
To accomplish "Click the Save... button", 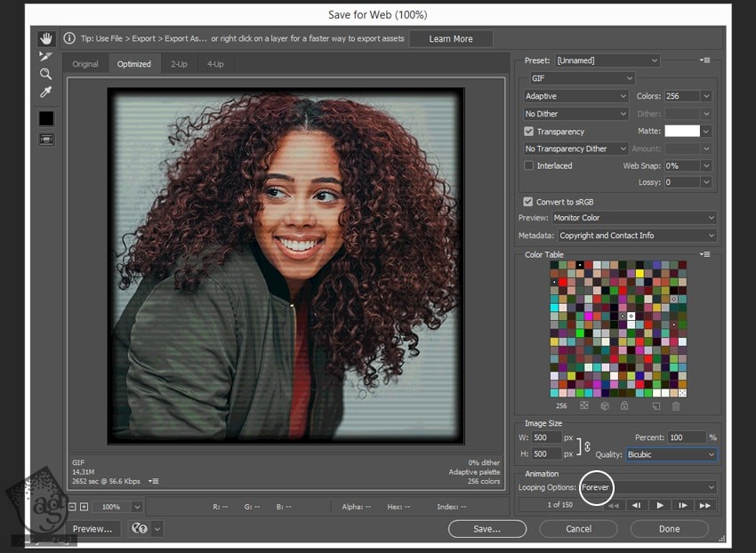I will click(487, 529).
